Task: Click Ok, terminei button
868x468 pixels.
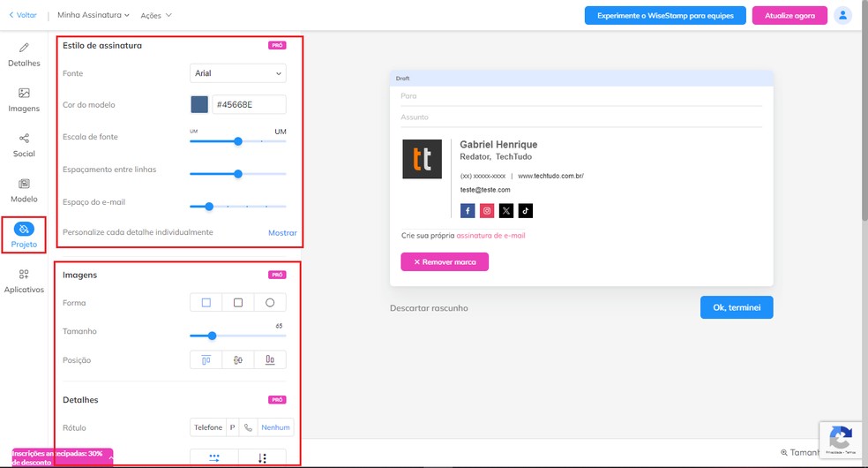Action: pos(737,307)
